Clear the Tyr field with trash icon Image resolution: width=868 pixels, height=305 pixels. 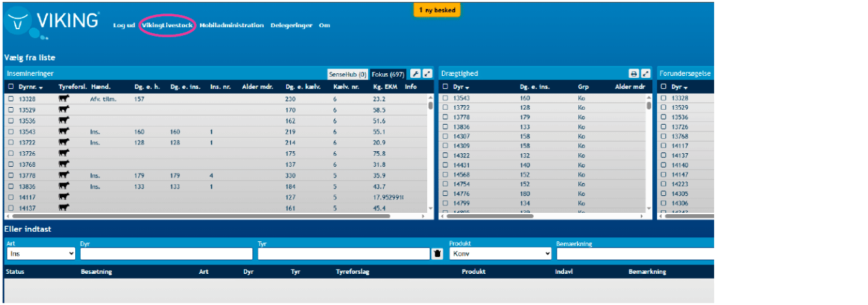click(x=437, y=253)
